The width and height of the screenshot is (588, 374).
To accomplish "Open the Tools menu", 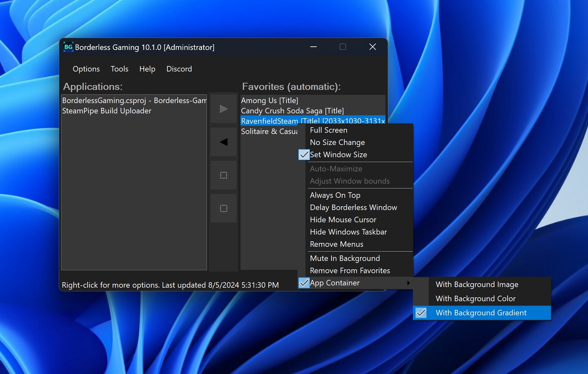I will tap(119, 69).
